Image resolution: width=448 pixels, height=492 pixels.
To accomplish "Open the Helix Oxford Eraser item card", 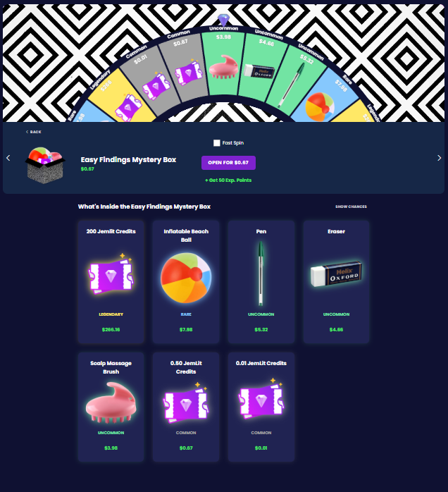I will point(336,281).
